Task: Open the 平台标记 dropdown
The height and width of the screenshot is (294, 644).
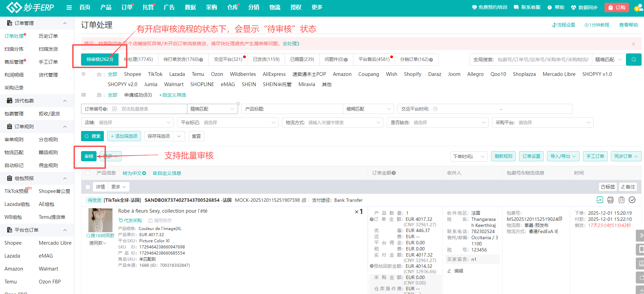Action: click(x=227, y=122)
